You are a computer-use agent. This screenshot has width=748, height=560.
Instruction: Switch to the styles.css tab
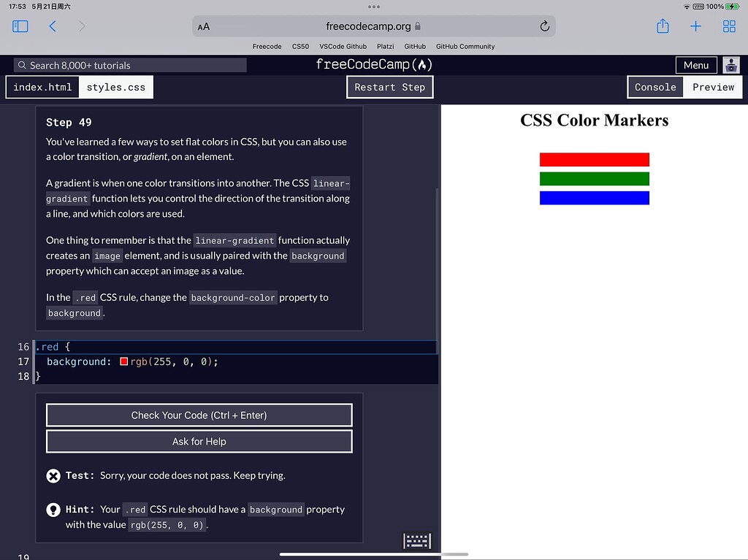coord(115,87)
